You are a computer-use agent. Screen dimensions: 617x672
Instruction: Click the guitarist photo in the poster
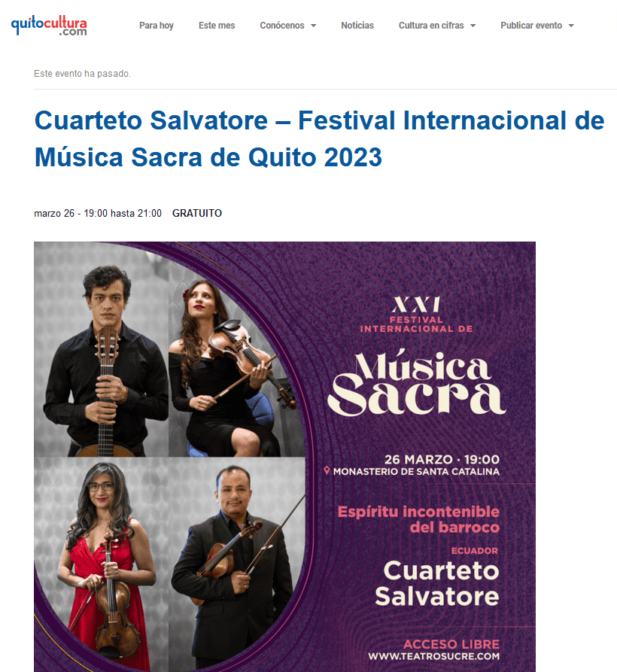point(101,349)
